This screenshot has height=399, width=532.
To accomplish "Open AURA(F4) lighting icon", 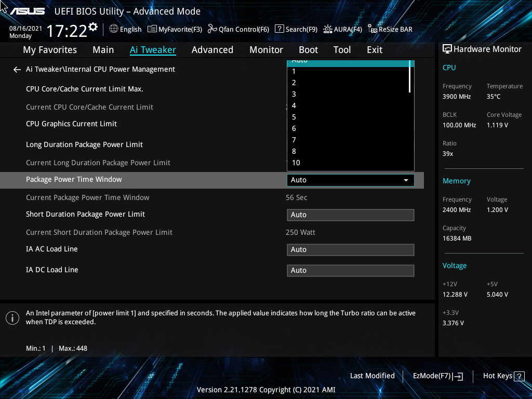I will (x=328, y=29).
